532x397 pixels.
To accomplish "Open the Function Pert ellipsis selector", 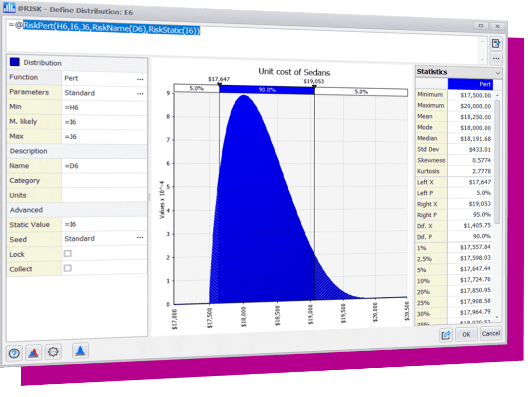I will (140, 79).
